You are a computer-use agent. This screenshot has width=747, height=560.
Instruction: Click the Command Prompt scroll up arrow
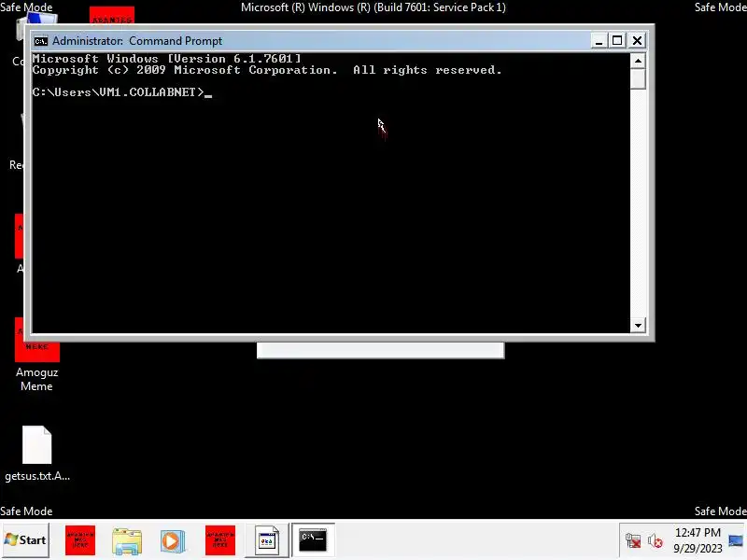pyautogui.click(x=638, y=61)
